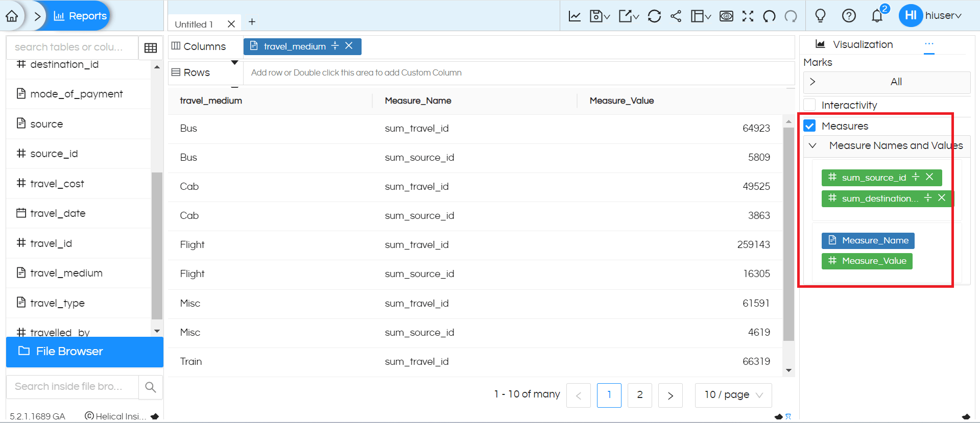Click the Measure_Value pill
The height and width of the screenshot is (423, 980).
click(867, 261)
